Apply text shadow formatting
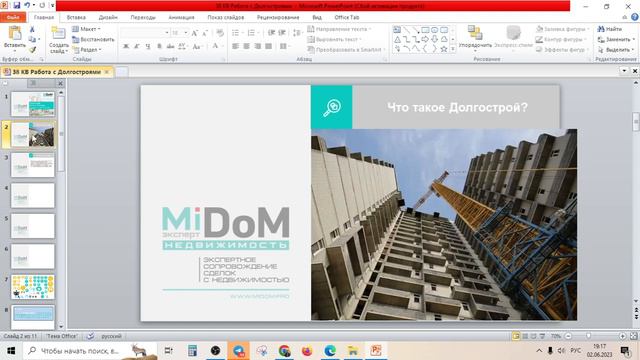Image resolution: width=640 pixels, height=360 pixels. coord(159,46)
